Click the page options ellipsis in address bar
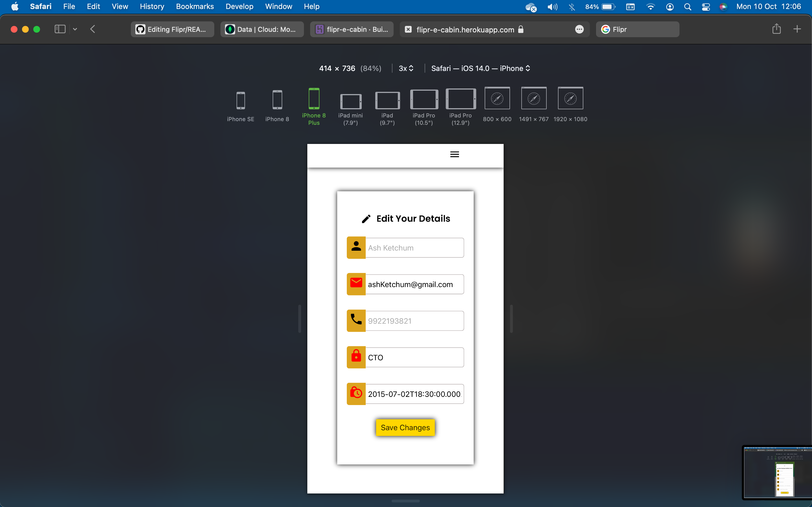This screenshot has height=507, width=812. click(x=579, y=30)
